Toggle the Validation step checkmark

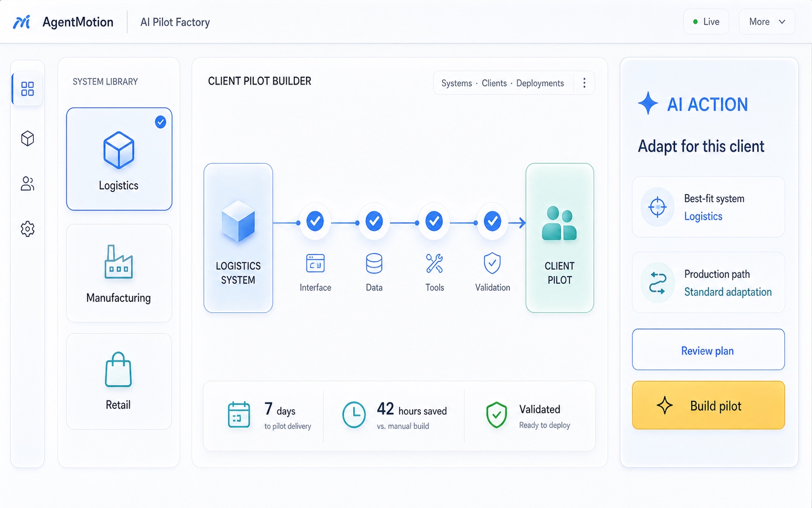click(493, 221)
